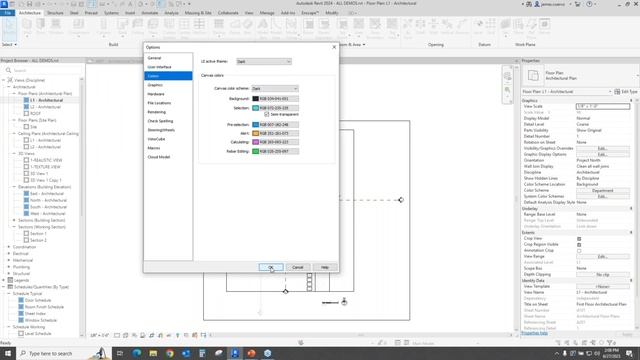Select File Locations in Options list

168,103
